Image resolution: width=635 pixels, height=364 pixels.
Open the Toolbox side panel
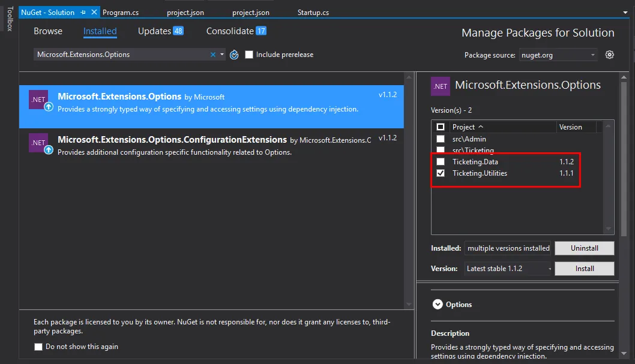(9, 18)
